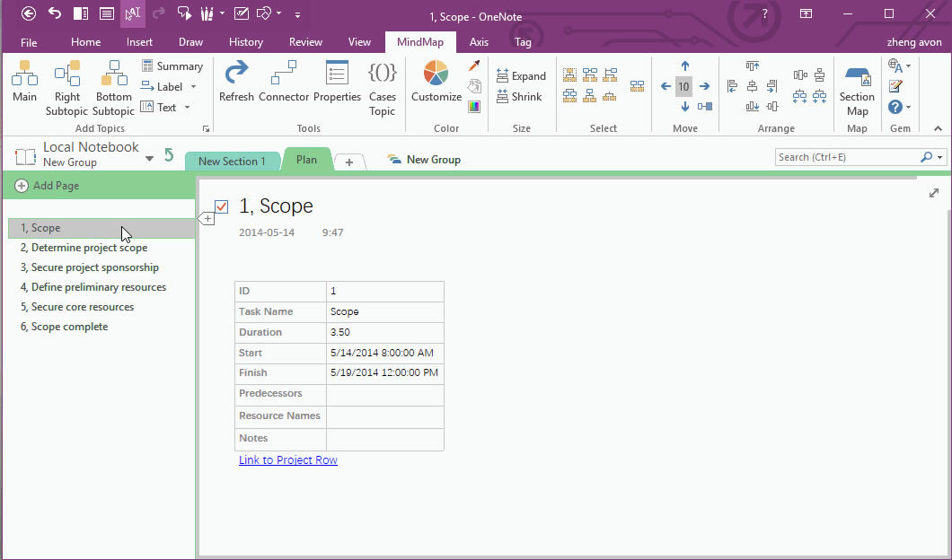Viewport: 952px width, 560px height.
Task: Toggle the checkbox beside the Scope page title
Action: coord(220,206)
